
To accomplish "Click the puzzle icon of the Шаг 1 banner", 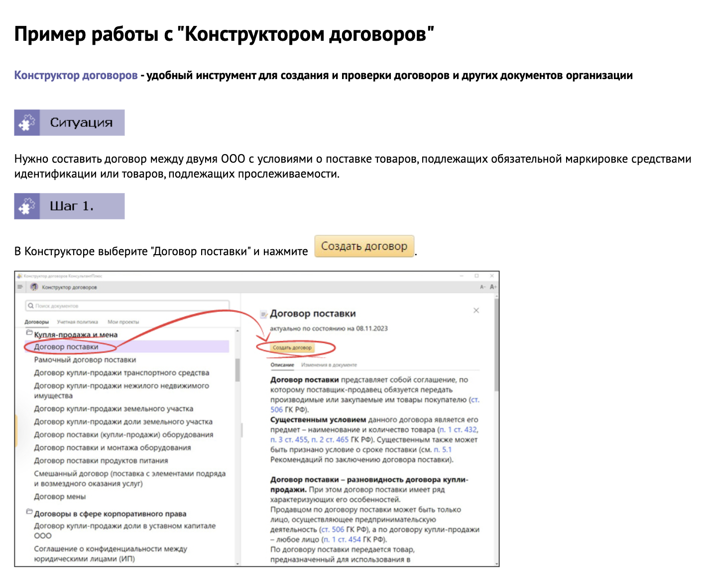I will 27,206.
